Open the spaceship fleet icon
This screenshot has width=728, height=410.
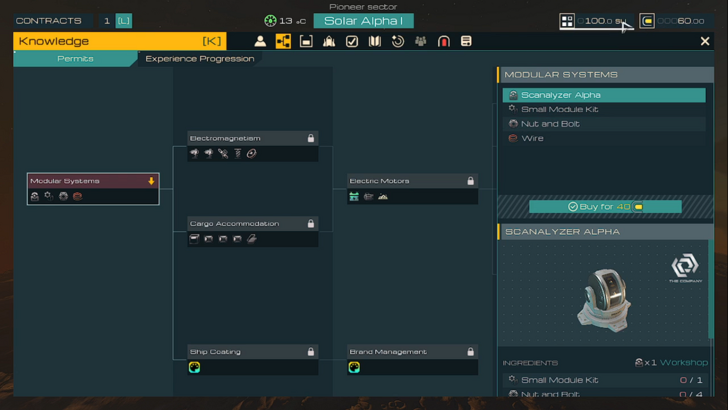pos(329,41)
